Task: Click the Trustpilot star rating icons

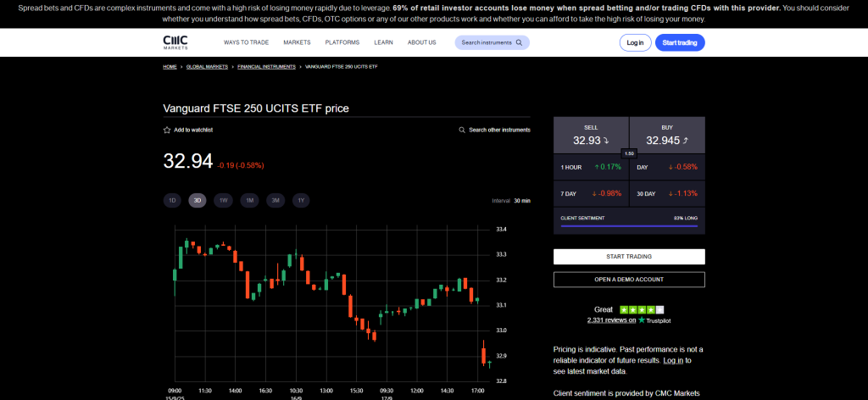Action: coord(641,310)
